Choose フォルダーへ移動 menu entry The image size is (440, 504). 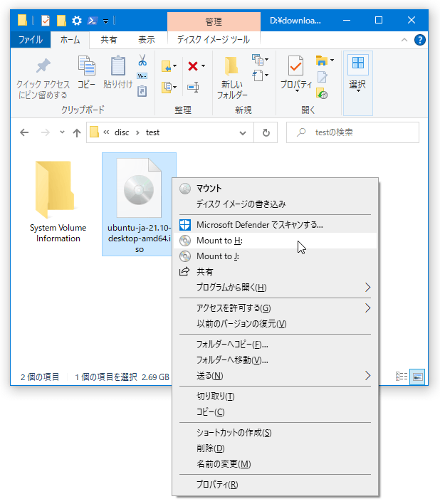tap(275, 360)
